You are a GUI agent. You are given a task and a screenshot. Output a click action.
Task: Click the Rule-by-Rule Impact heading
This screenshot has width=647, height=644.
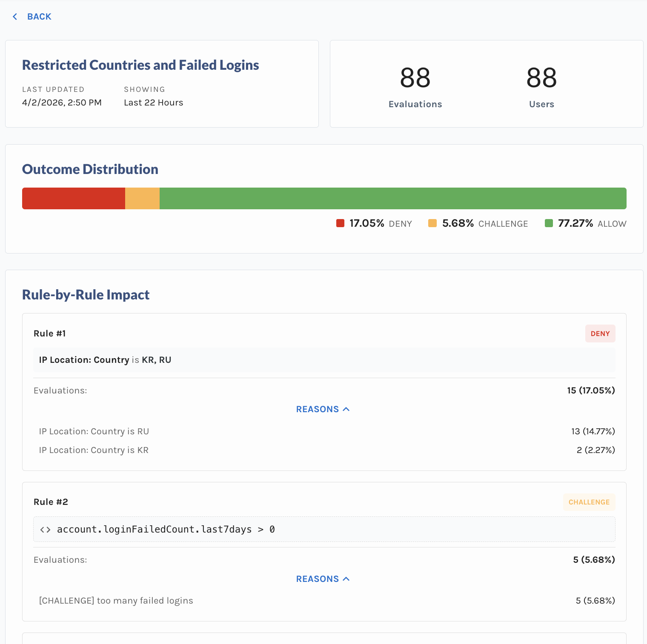(x=86, y=295)
